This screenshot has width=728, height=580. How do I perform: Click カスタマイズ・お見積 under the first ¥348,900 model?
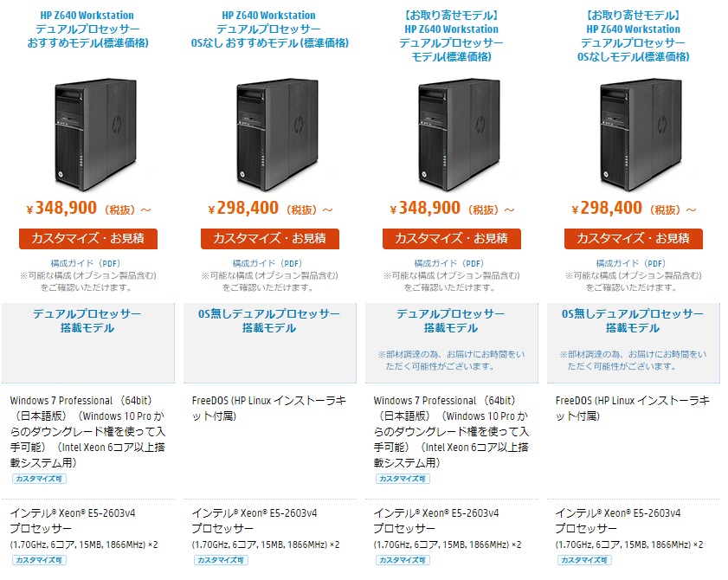tap(88, 239)
